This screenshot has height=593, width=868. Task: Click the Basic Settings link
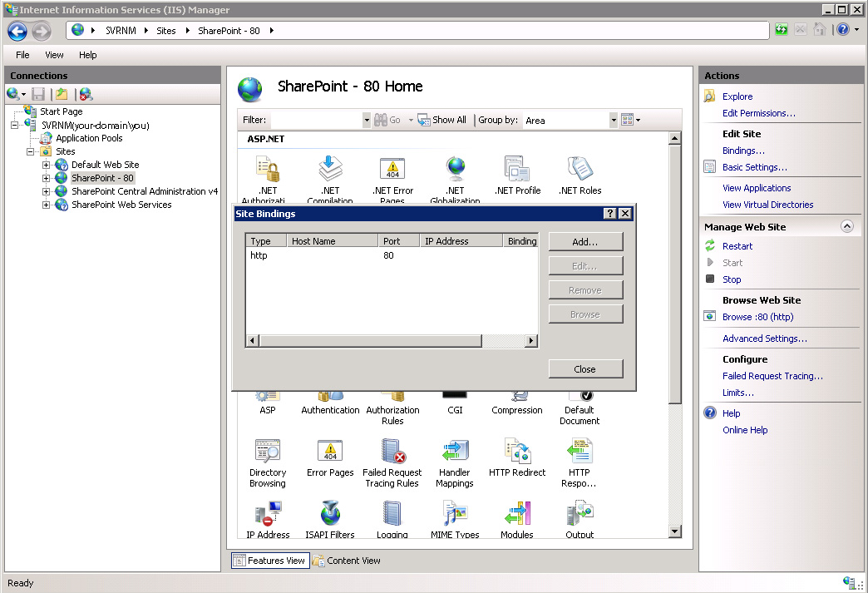(x=755, y=167)
